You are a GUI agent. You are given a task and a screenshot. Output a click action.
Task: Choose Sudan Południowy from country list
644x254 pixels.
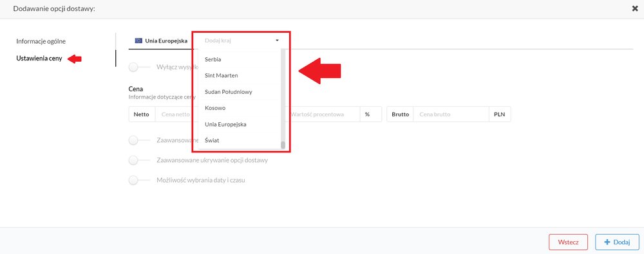tap(239, 92)
